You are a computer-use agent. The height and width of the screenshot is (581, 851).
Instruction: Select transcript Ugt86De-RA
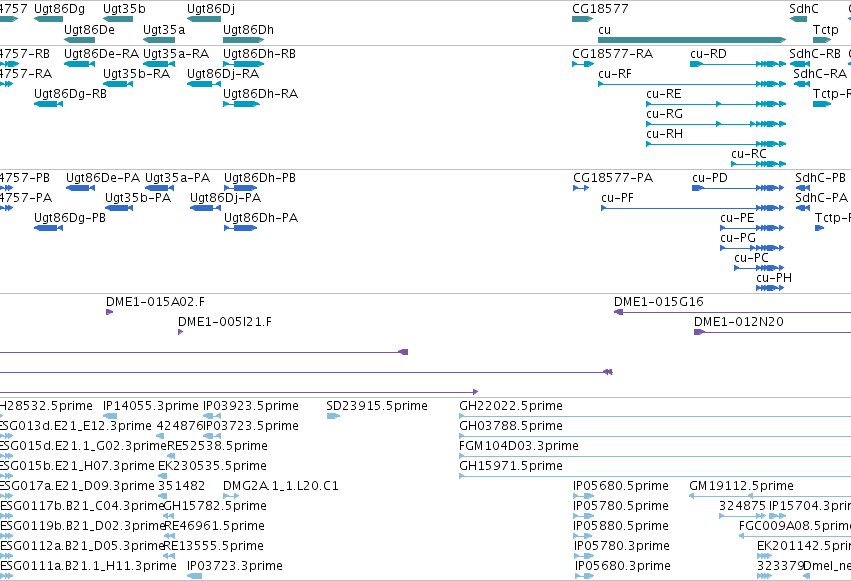coord(79,64)
